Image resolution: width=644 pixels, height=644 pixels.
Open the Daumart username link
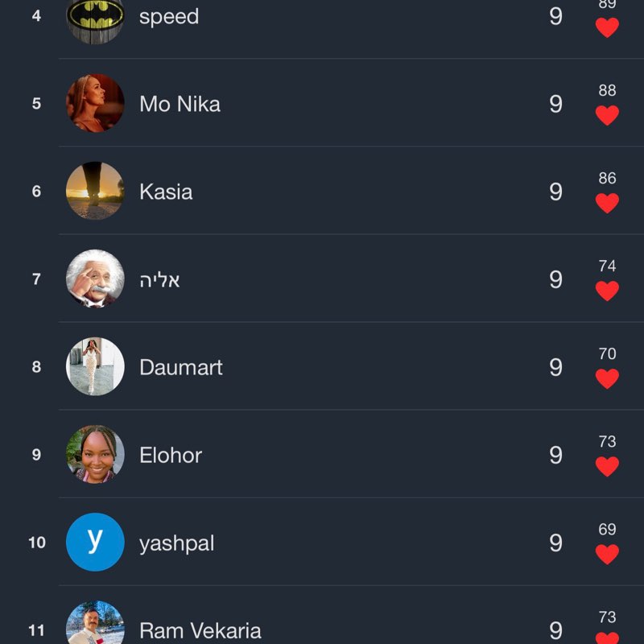181,367
